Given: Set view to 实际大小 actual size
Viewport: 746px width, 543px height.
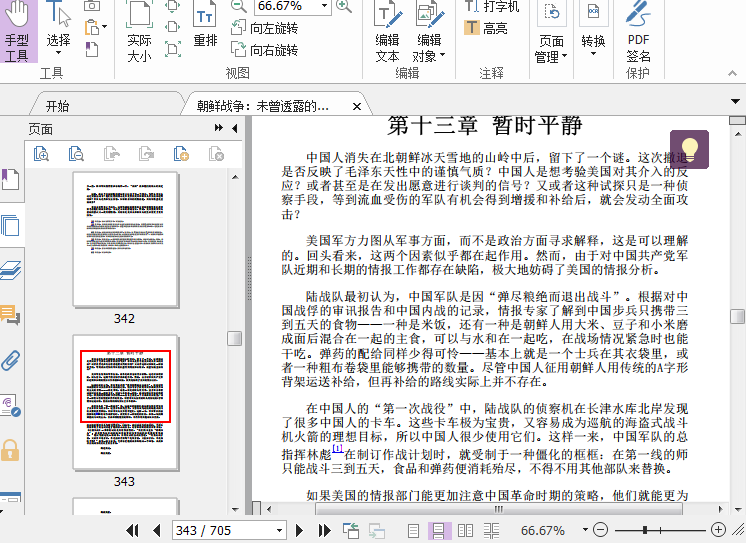Looking at the screenshot, I should [x=139, y=31].
